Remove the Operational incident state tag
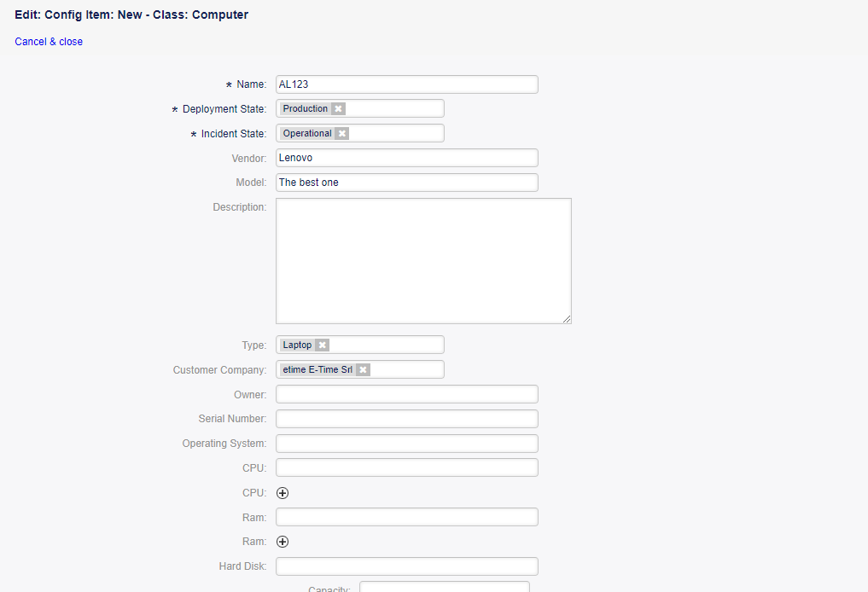The height and width of the screenshot is (592, 868). [x=341, y=133]
